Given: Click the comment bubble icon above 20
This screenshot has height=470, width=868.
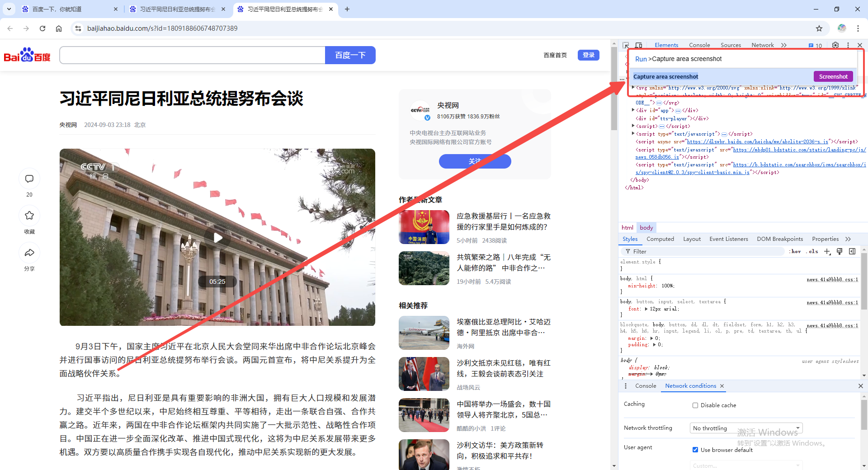Looking at the screenshot, I should (29, 179).
